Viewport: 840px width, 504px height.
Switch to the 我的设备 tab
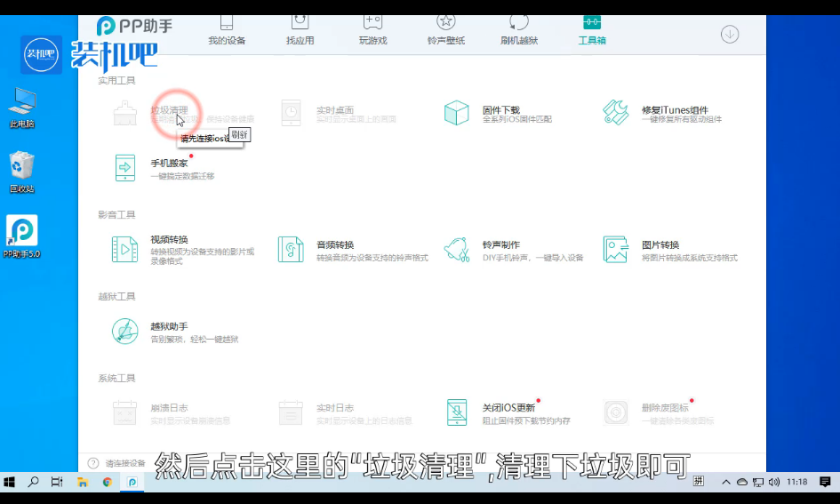coord(226,29)
